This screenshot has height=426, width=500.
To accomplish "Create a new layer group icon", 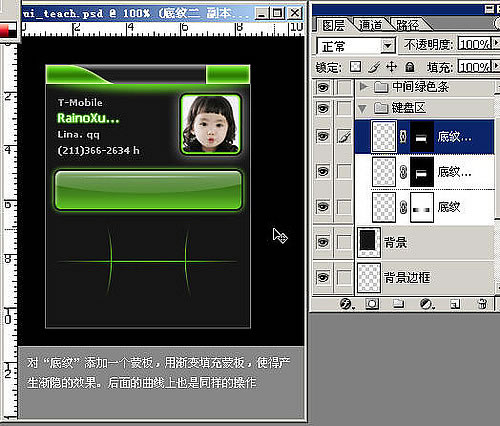I will click(x=398, y=304).
